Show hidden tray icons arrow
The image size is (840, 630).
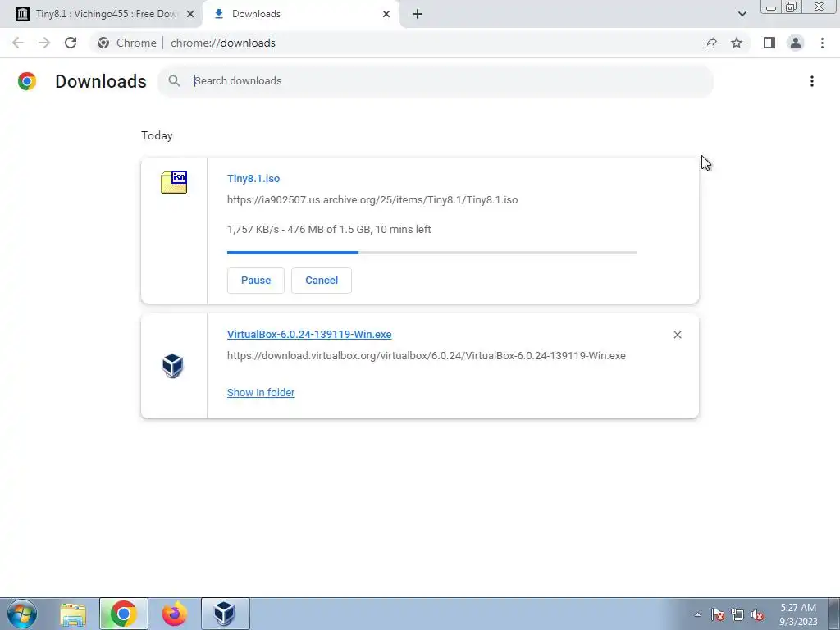[697, 615]
